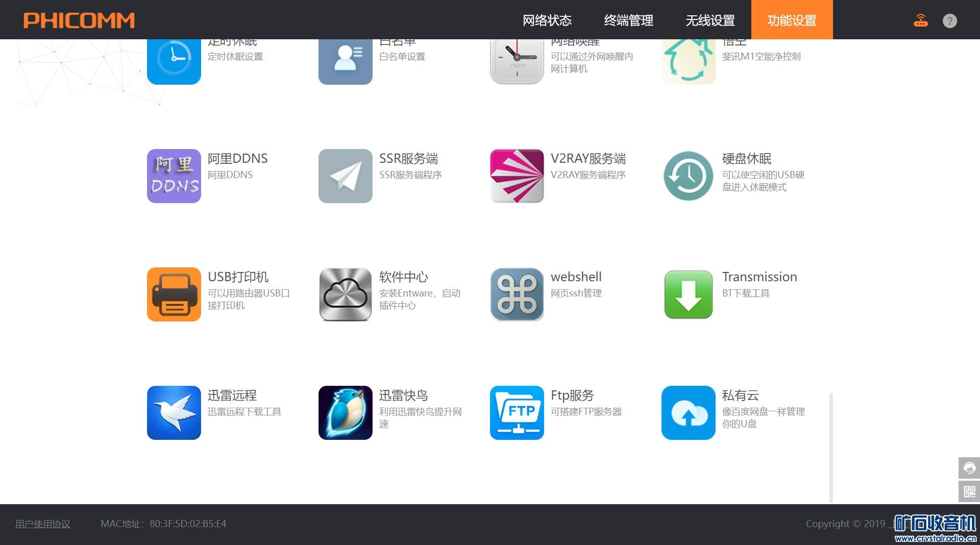
Task: Click the webshell title text
Action: [576, 277]
